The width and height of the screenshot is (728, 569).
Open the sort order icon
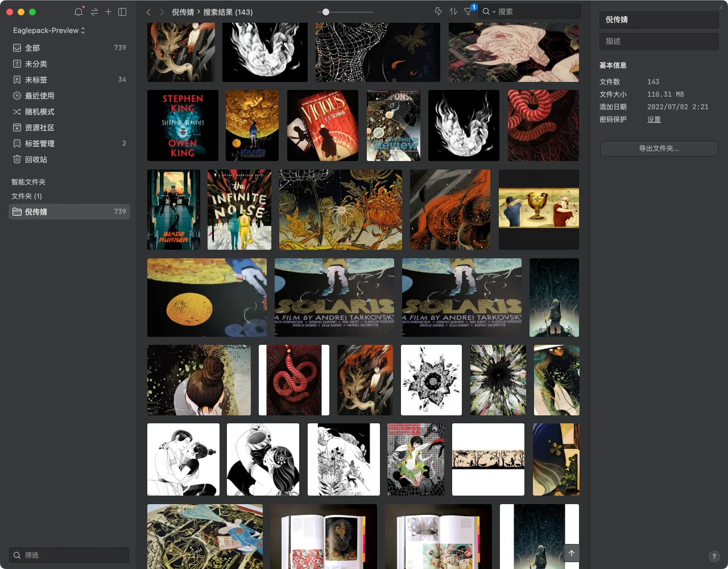pyautogui.click(x=453, y=11)
